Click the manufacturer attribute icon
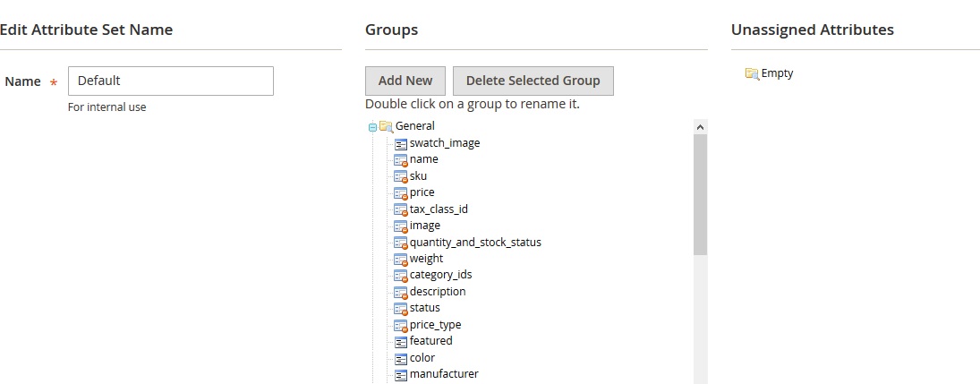The image size is (980, 384). pyautogui.click(x=401, y=374)
